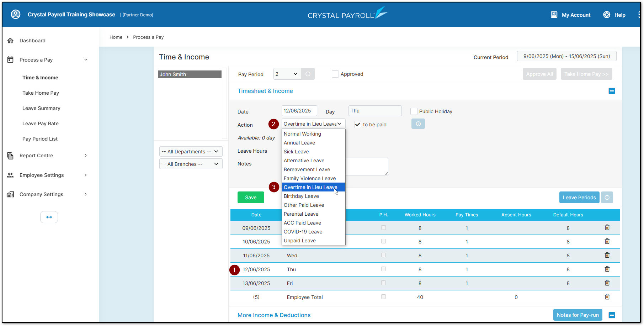Delete the 13/06/2025 Fri row
Image resolution: width=644 pixels, height=326 pixels.
607,283
